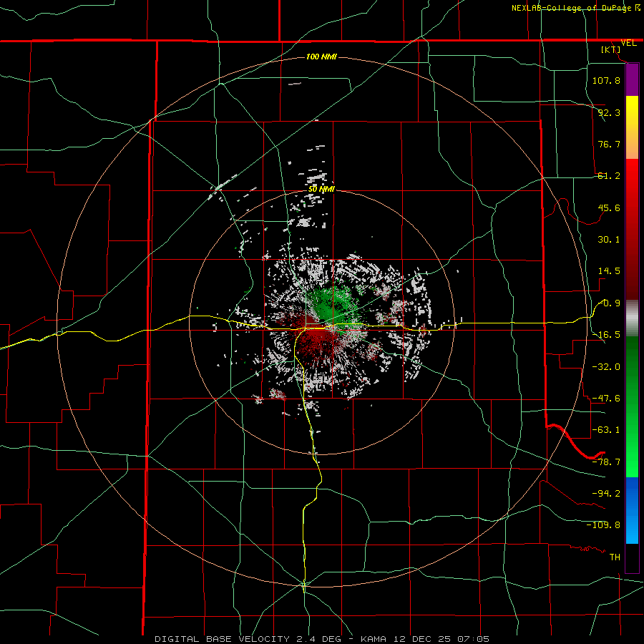Click the 30.1 velocity scale value

click(x=609, y=240)
